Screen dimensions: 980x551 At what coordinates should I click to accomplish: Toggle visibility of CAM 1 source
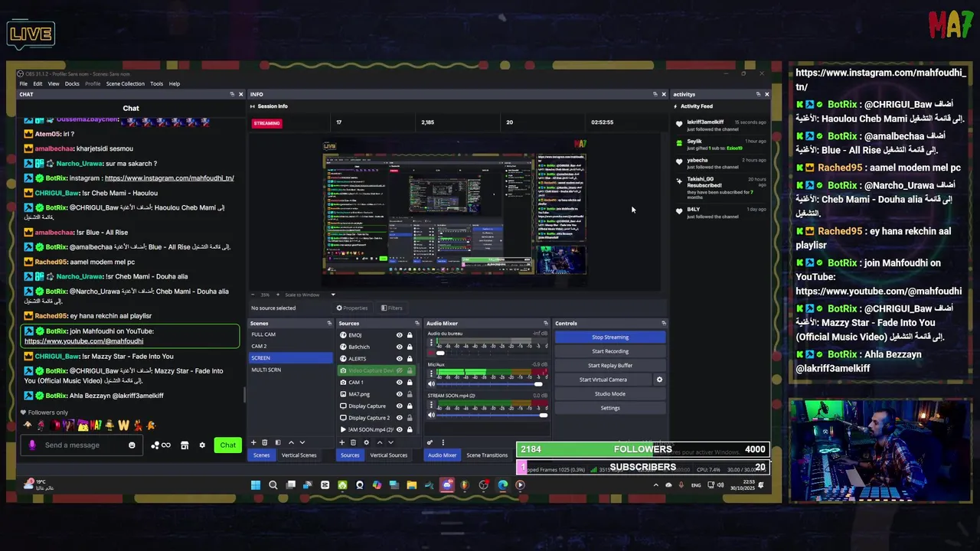click(399, 383)
